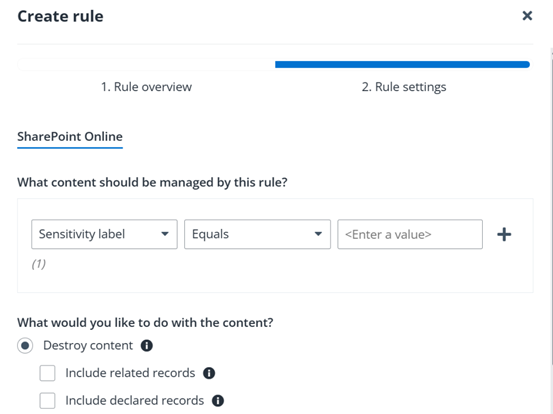Open info tooltip for Include related records
This screenshot has height=414, width=553.
pyautogui.click(x=209, y=373)
